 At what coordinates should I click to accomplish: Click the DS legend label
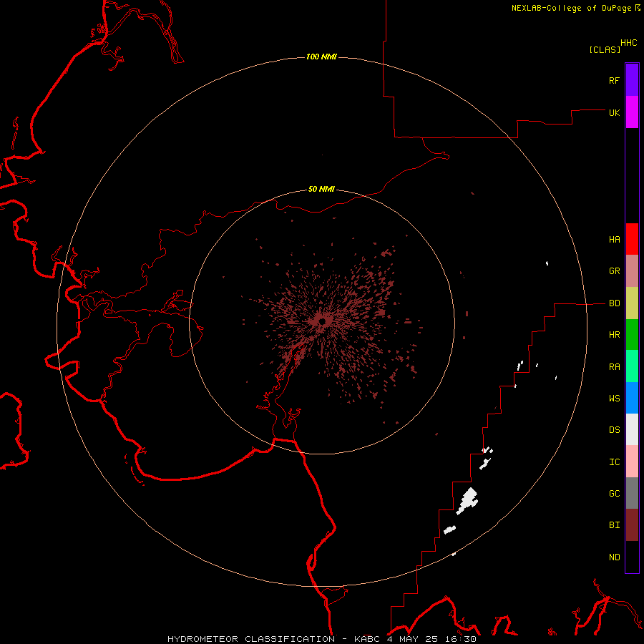click(x=614, y=430)
